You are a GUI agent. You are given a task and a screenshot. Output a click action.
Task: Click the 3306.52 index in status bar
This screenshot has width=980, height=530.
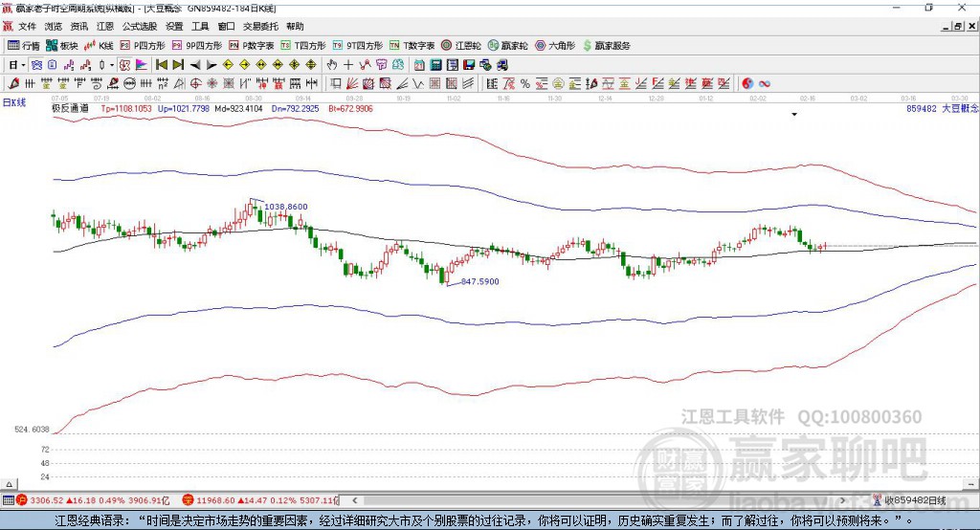(x=46, y=500)
